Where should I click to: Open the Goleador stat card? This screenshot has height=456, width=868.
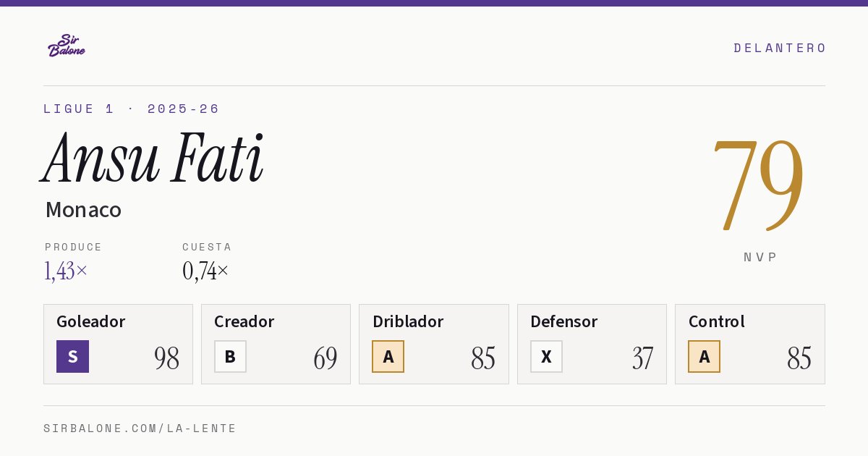coord(118,344)
